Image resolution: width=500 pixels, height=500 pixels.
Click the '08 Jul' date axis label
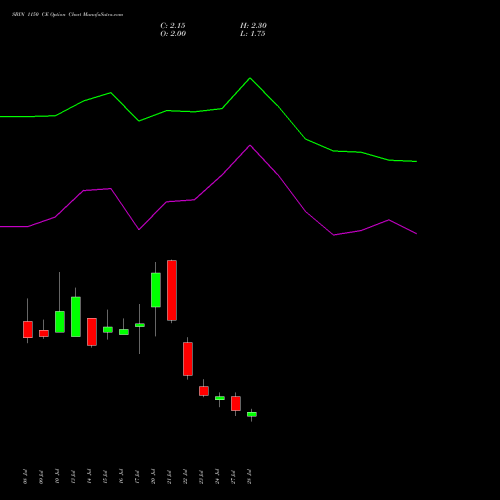coord(25,477)
